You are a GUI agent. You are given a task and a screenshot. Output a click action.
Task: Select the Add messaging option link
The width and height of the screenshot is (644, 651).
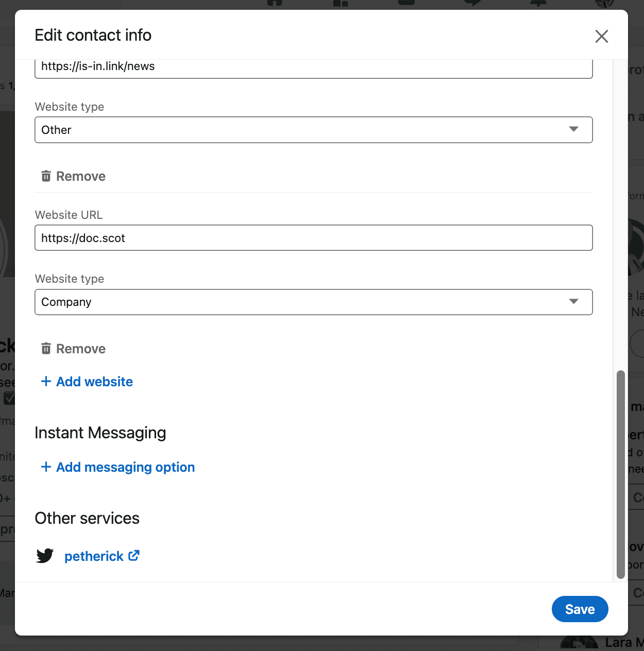(x=125, y=467)
